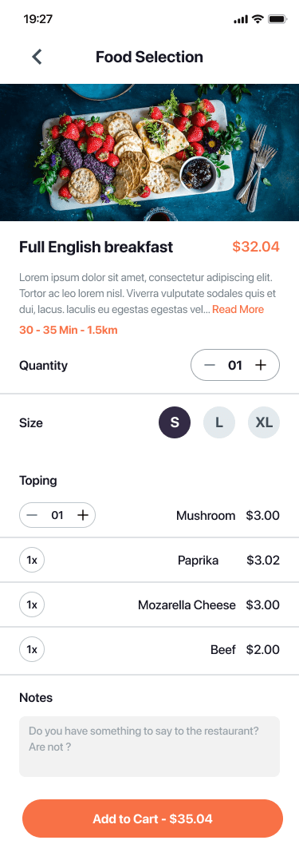Open the food photo at top
Image resolution: width=299 pixels, height=868 pixels.
(149, 153)
